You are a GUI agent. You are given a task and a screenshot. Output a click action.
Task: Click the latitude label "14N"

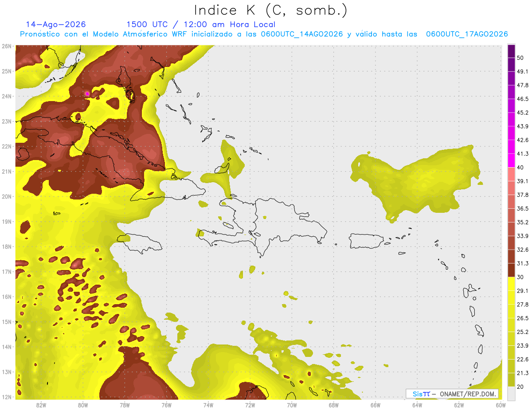coord(7,347)
